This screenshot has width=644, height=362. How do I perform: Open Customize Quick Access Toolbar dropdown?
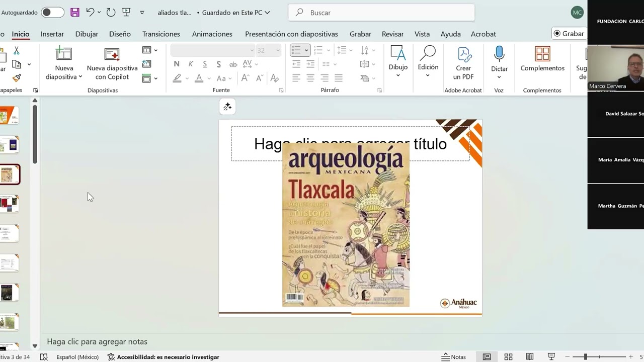click(x=142, y=13)
